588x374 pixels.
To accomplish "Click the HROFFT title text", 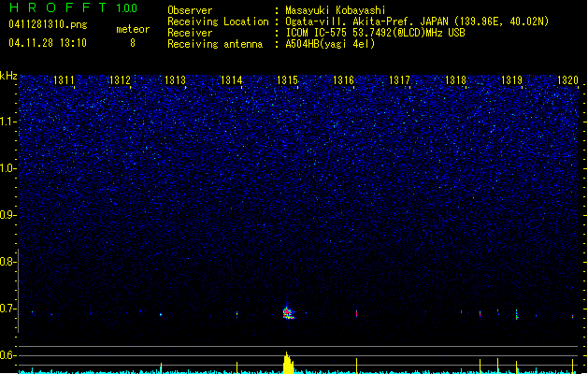I will tap(58, 7).
